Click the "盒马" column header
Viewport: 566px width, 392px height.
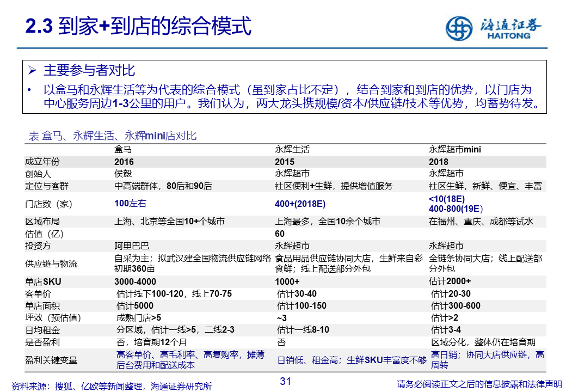click(x=123, y=149)
